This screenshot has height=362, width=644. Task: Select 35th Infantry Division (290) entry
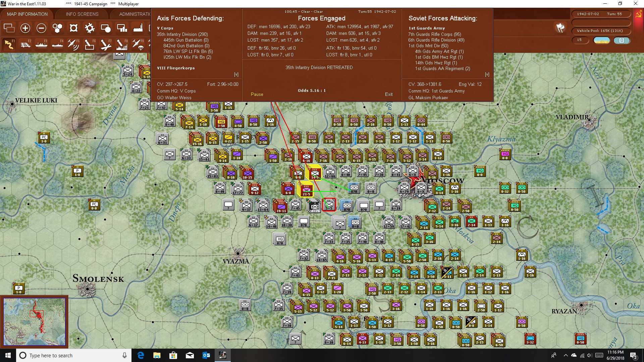(182, 34)
